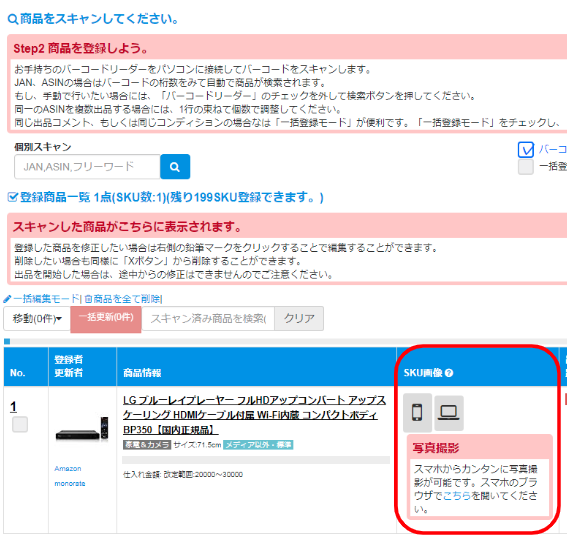Uncheck the バーコードリーダー checkbox

tap(526, 150)
